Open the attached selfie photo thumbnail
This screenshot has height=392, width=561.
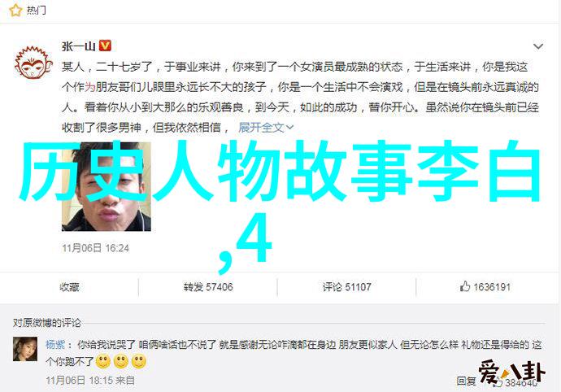[107, 186]
